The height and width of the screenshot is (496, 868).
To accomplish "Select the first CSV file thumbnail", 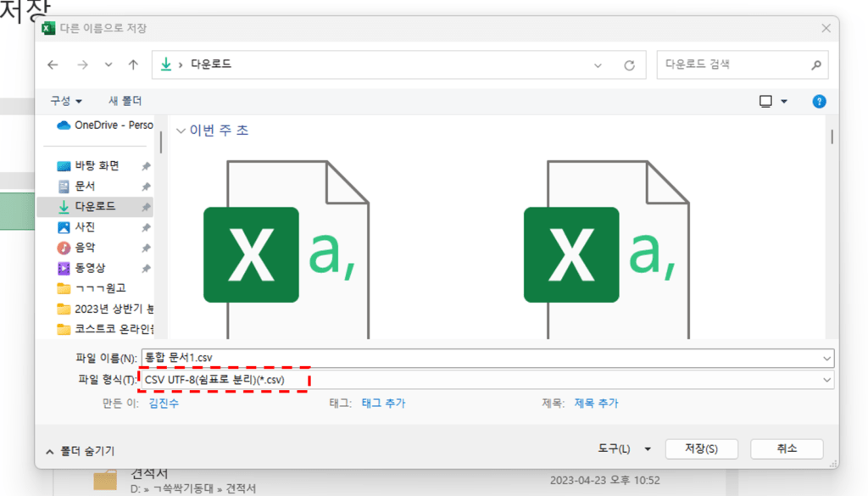I will [x=287, y=249].
